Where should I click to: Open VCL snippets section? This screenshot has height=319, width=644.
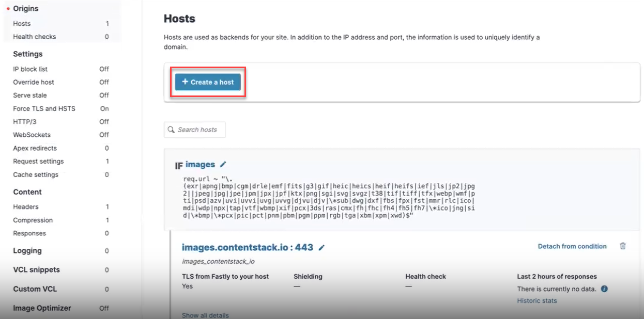coord(36,270)
